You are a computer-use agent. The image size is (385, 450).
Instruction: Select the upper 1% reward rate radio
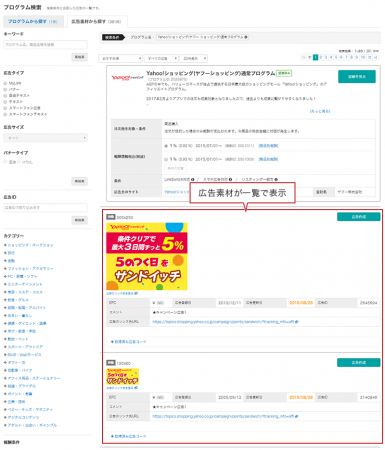point(166,146)
